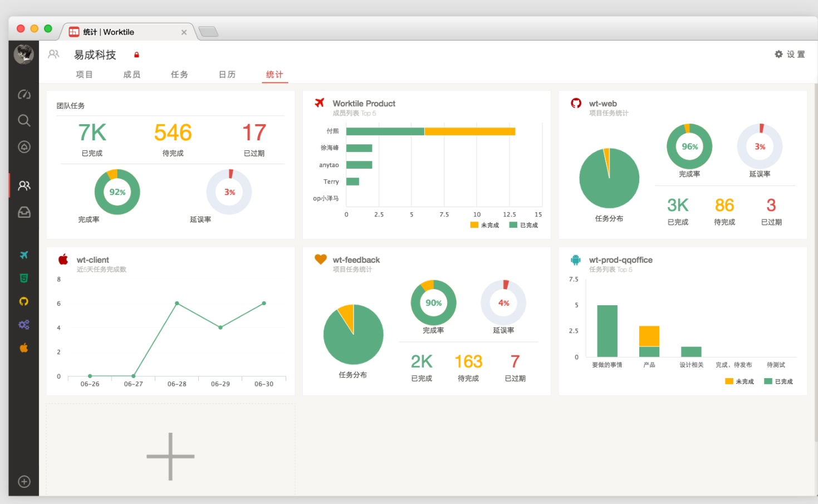818x504 pixels.
Task: Click the circled plus at sidebar bottom
Action: click(x=24, y=482)
